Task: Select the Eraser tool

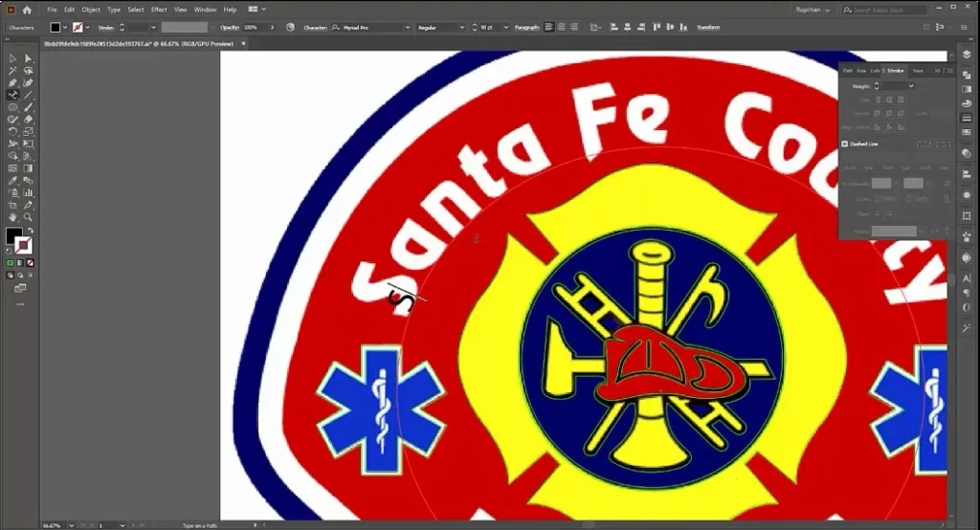Action: click(x=28, y=120)
